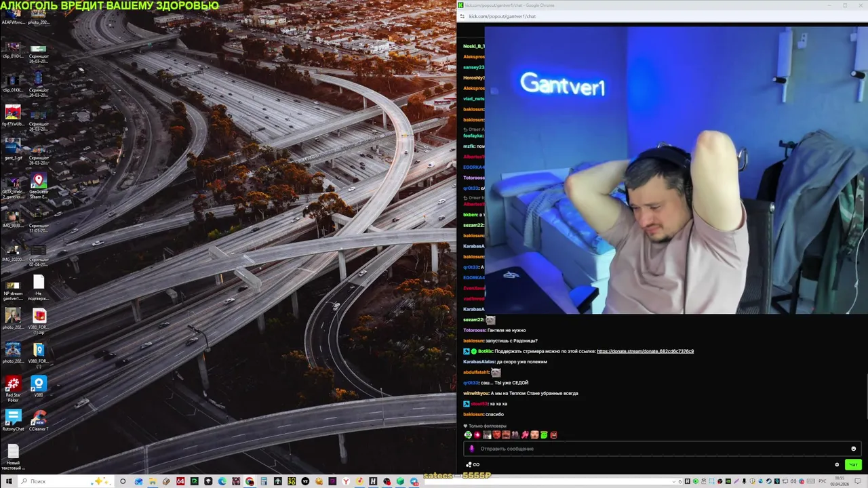Open Yandex Browser from the taskbar
Viewport: 868px width, 488px height.
tap(346, 481)
